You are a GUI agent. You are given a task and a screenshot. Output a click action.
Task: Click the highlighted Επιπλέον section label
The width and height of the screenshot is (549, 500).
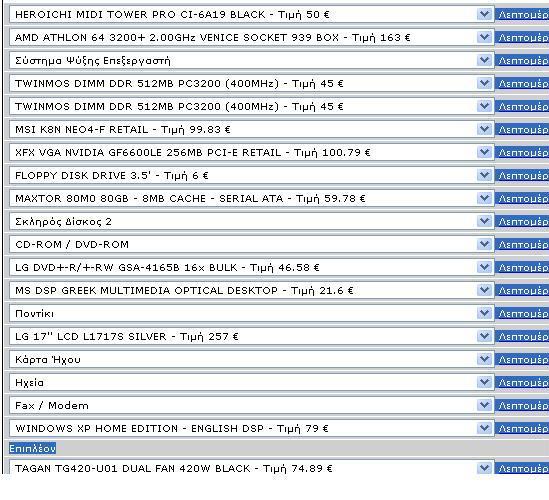coord(32,448)
